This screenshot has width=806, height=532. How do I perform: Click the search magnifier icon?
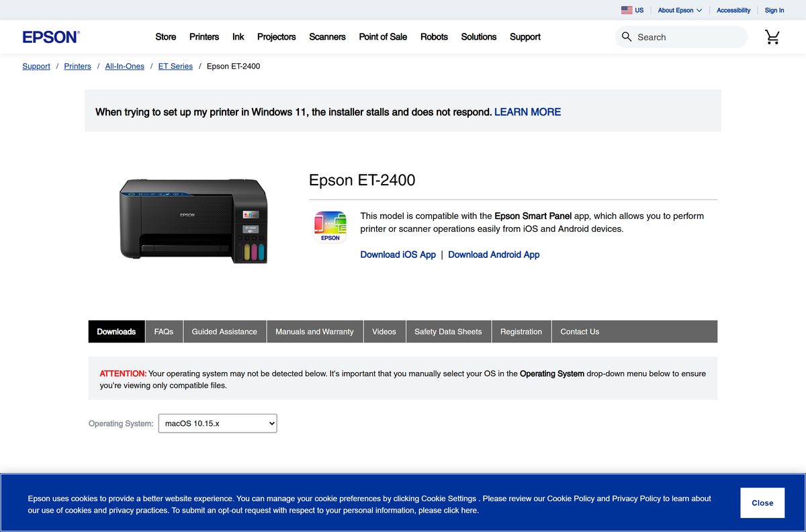627,37
